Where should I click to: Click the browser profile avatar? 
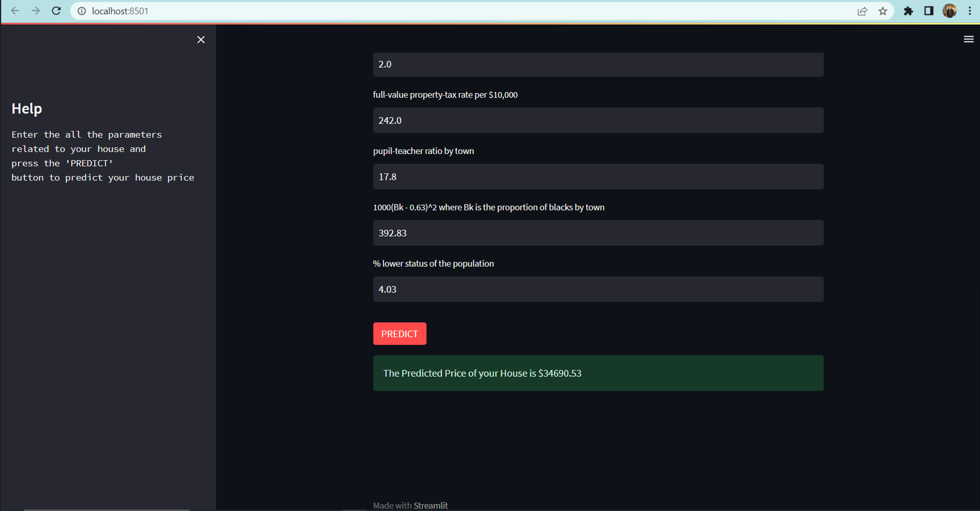tap(950, 11)
